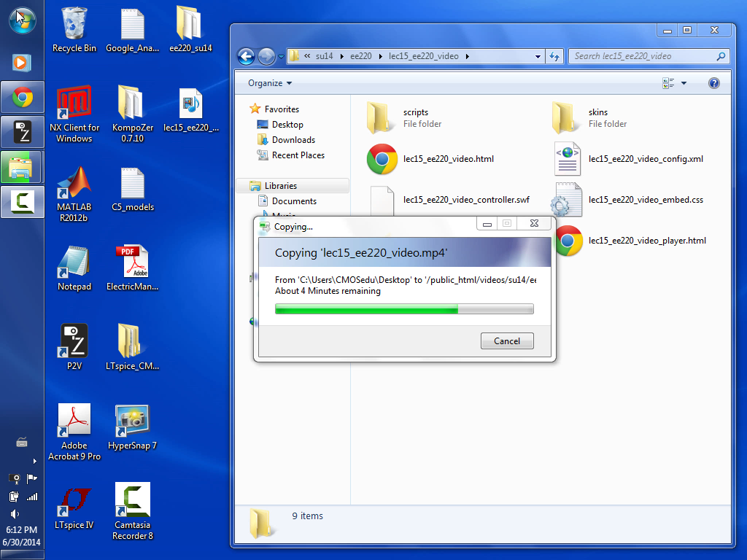Open Explorer help button
747x560 pixels.
(713, 83)
